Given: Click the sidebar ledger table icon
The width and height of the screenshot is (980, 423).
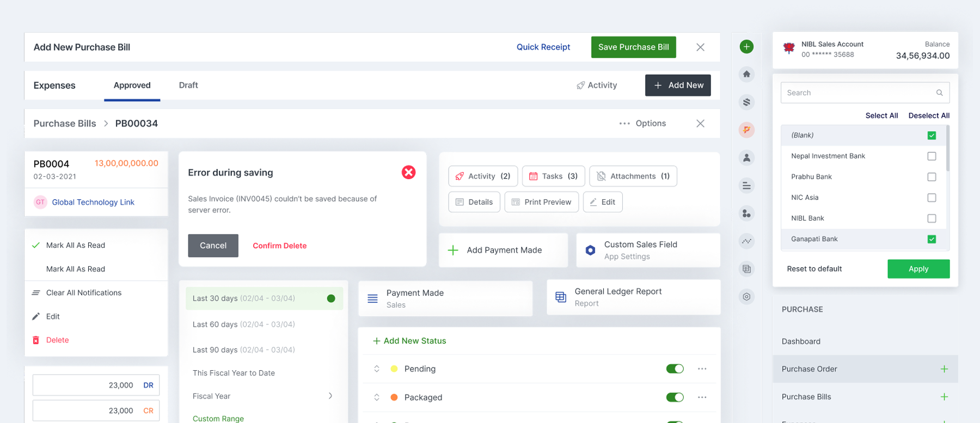Looking at the screenshot, I should pos(746,269).
